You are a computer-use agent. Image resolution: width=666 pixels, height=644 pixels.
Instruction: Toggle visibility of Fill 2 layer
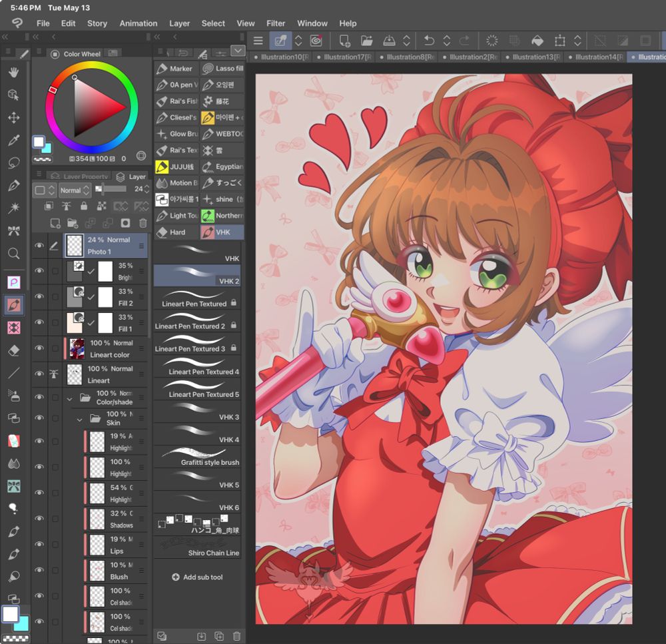point(39,296)
